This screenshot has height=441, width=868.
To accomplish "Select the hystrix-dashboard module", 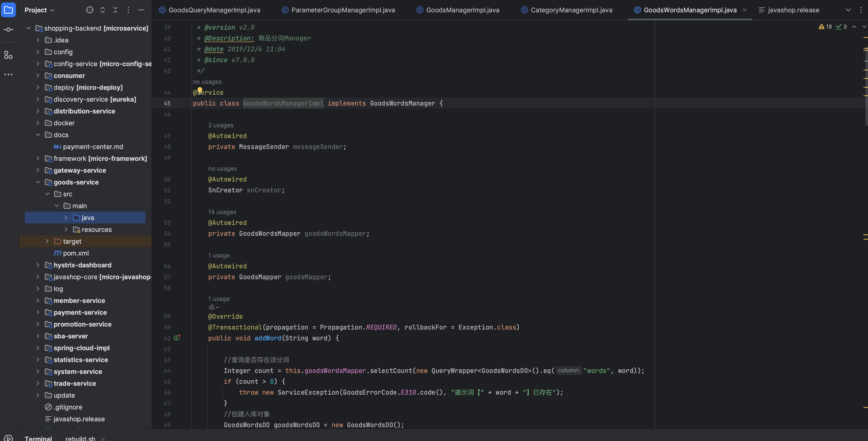I will pos(82,265).
